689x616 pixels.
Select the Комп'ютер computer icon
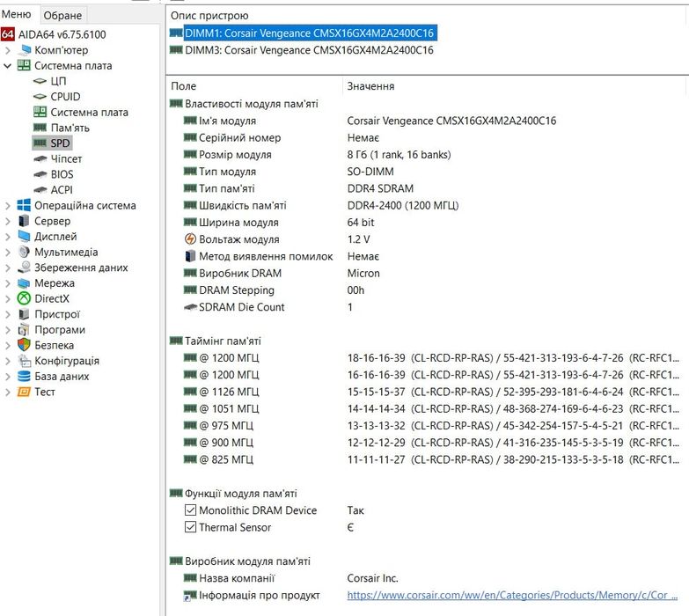click(24, 50)
